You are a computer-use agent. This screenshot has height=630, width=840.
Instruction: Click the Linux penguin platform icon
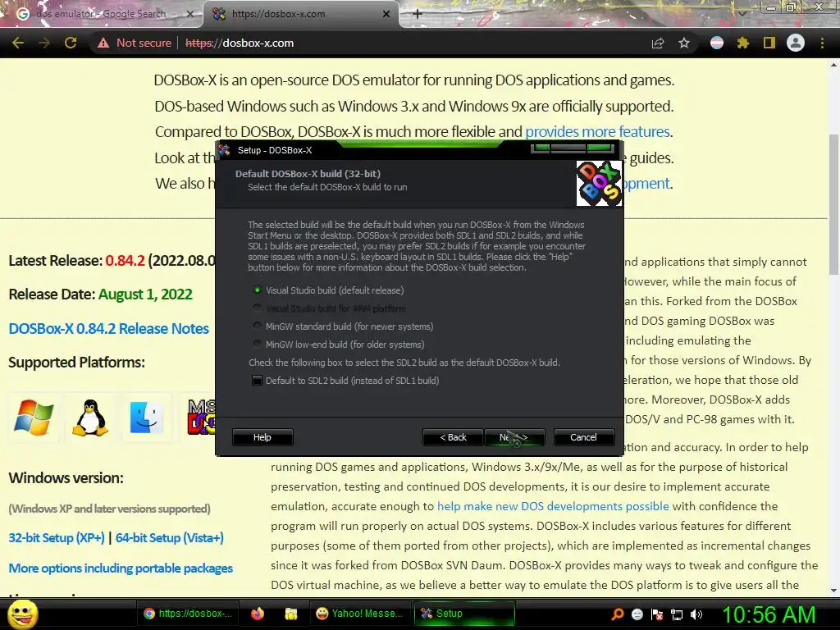click(90, 418)
